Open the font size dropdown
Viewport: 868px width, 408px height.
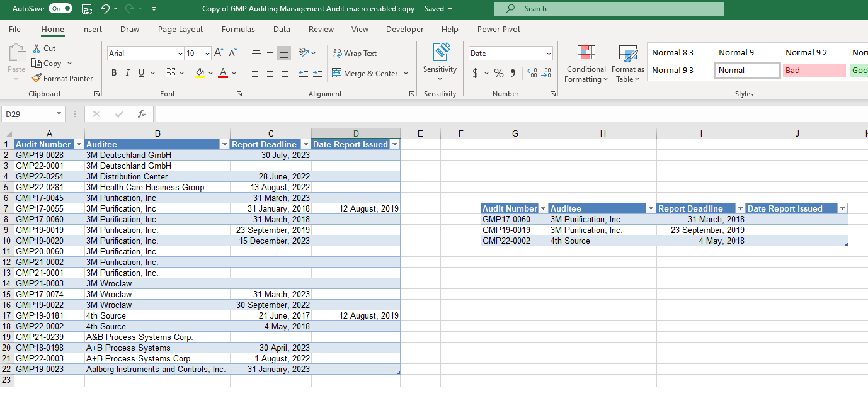pos(207,54)
